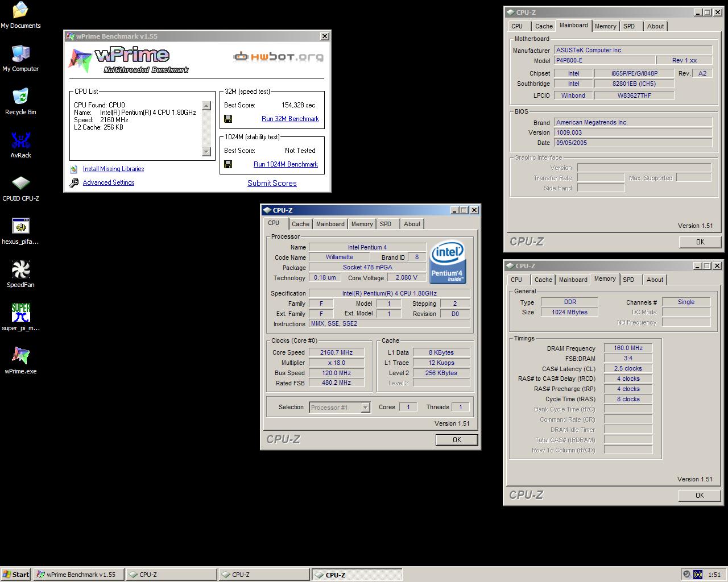Image resolution: width=728 pixels, height=582 pixels.
Task: Click the Southbridge 82801EB (ICH5) value
Action: click(634, 84)
